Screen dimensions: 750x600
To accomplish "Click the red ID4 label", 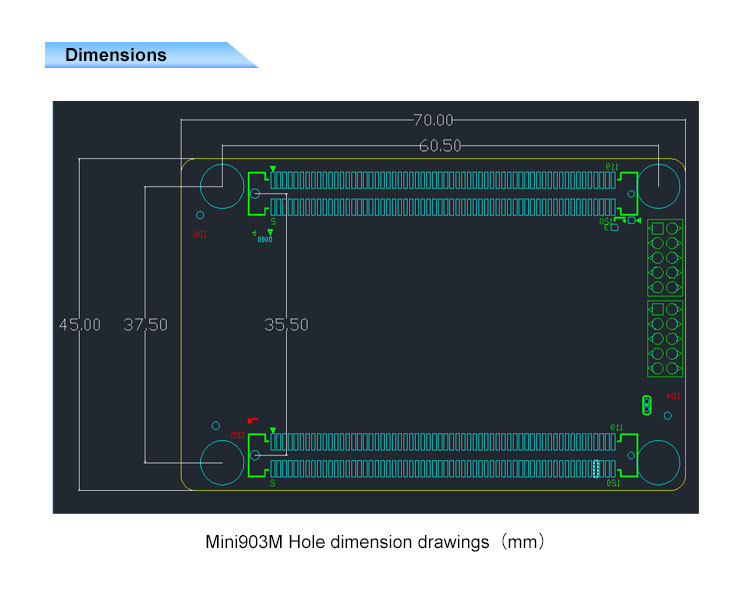I will coord(673,396).
